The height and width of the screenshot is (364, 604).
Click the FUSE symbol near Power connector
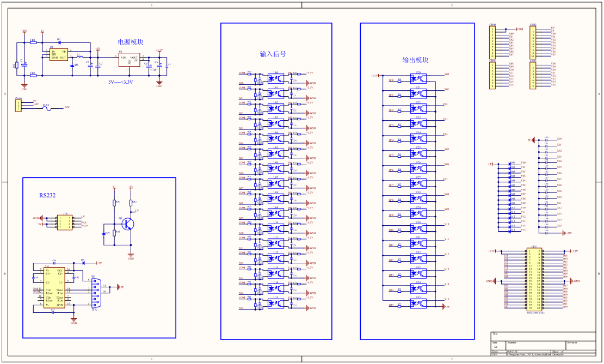[46, 108]
